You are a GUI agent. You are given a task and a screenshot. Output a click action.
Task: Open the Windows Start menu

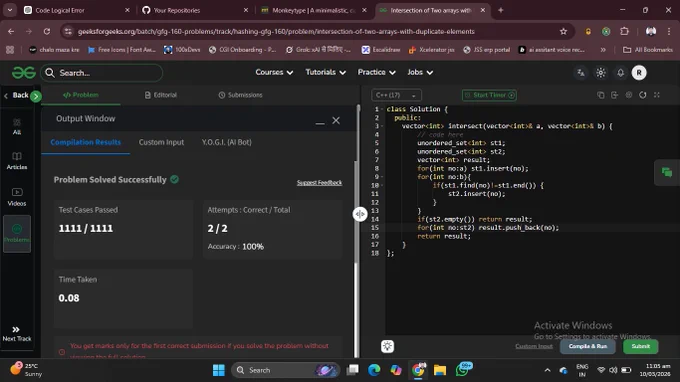(x=219, y=370)
